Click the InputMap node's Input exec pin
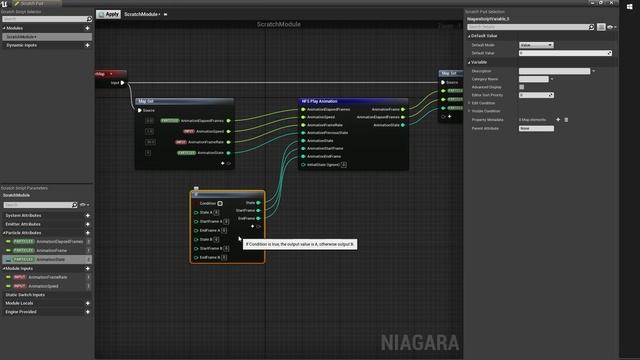640x360 pixels. (x=122, y=83)
